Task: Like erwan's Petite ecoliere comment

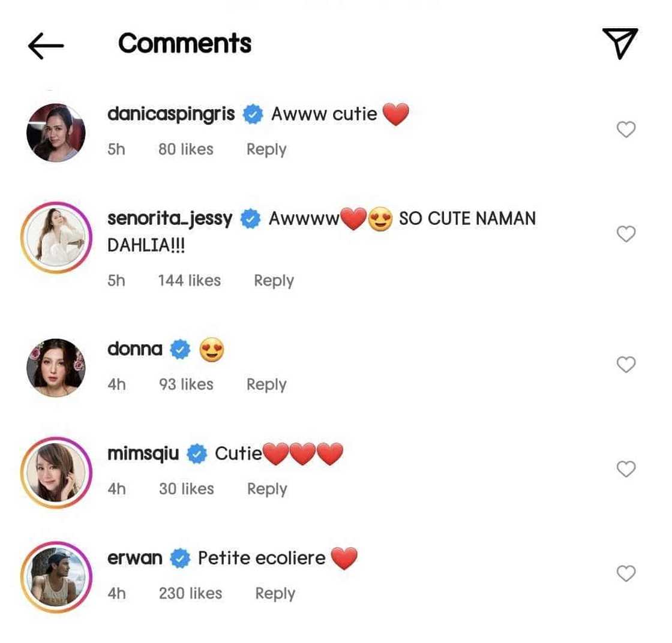Action: [626, 573]
